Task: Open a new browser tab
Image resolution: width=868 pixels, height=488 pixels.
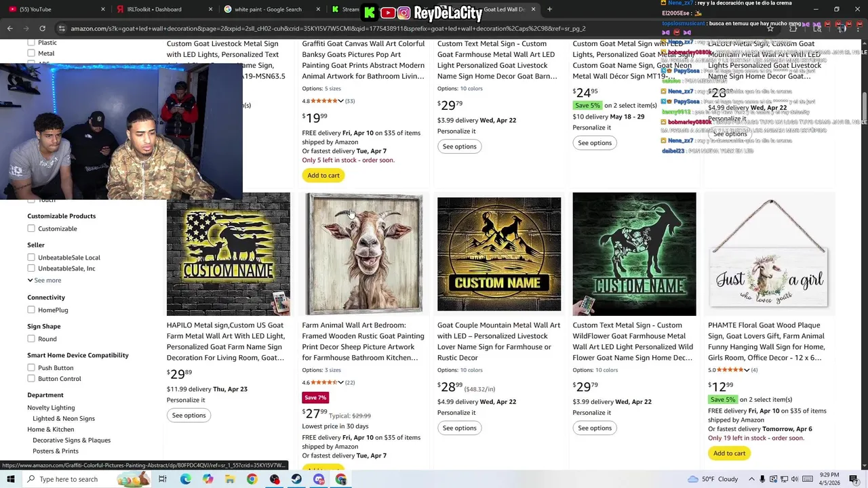Action: pyautogui.click(x=549, y=9)
